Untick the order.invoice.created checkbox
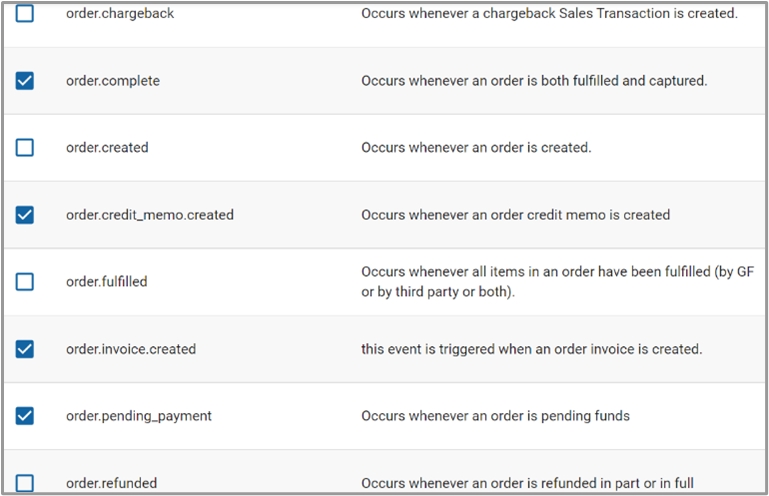 click(x=25, y=349)
